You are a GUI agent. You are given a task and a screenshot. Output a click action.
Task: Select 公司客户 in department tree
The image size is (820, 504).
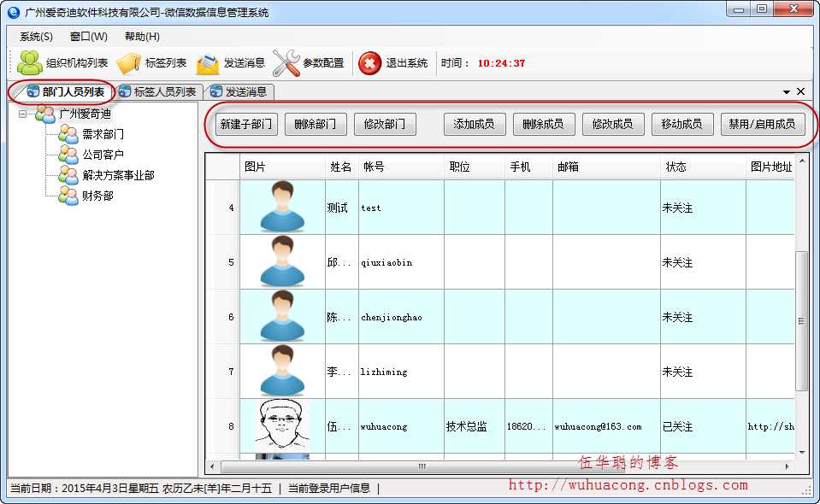[103, 155]
